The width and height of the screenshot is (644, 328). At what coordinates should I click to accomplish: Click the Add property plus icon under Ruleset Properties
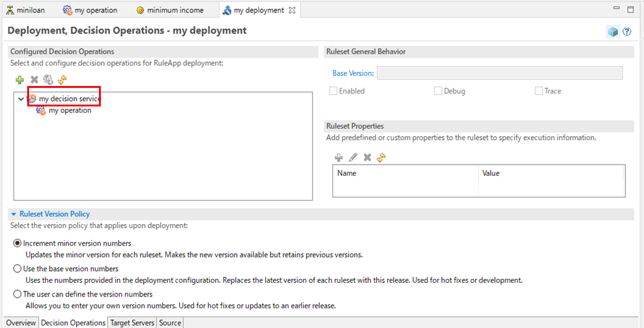point(339,157)
